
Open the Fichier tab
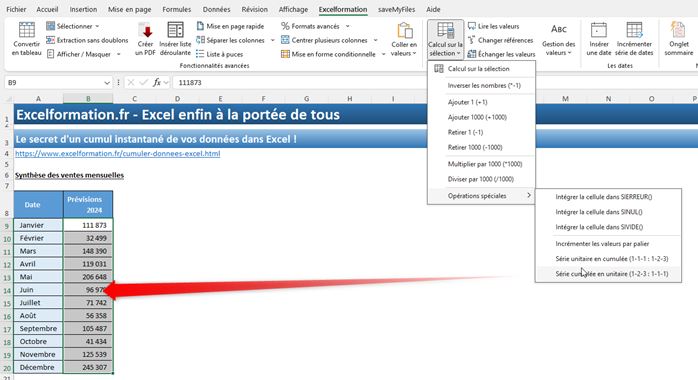(16, 9)
